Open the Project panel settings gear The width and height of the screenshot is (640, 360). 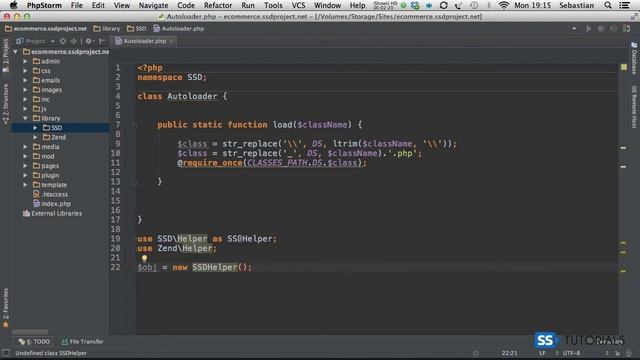[x=89, y=41]
